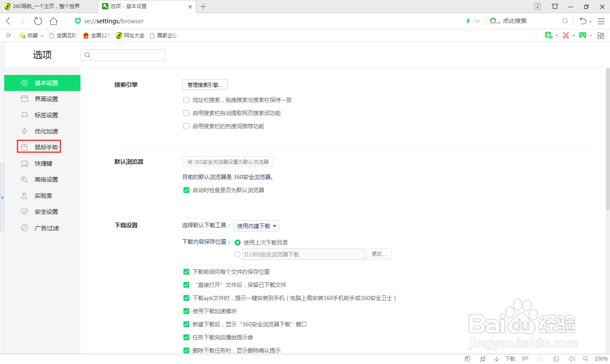This screenshot has height=364, width=610.
Task: Click the settings search input field
Action: pos(123,55)
